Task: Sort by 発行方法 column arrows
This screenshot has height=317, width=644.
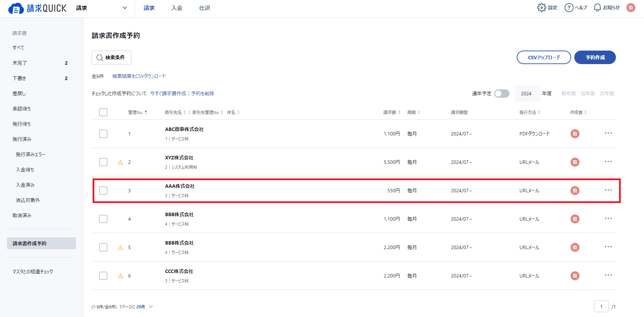Action: (x=539, y=112)
